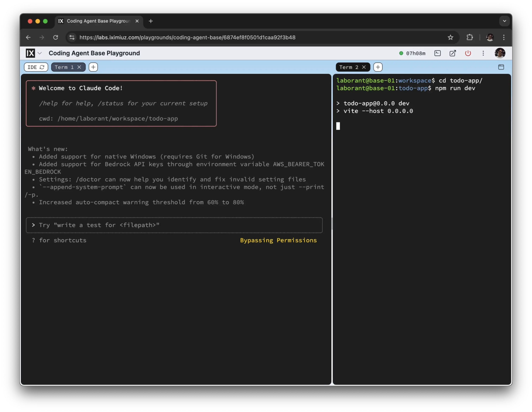Open playground in external window icon

[x=453, y=53]
